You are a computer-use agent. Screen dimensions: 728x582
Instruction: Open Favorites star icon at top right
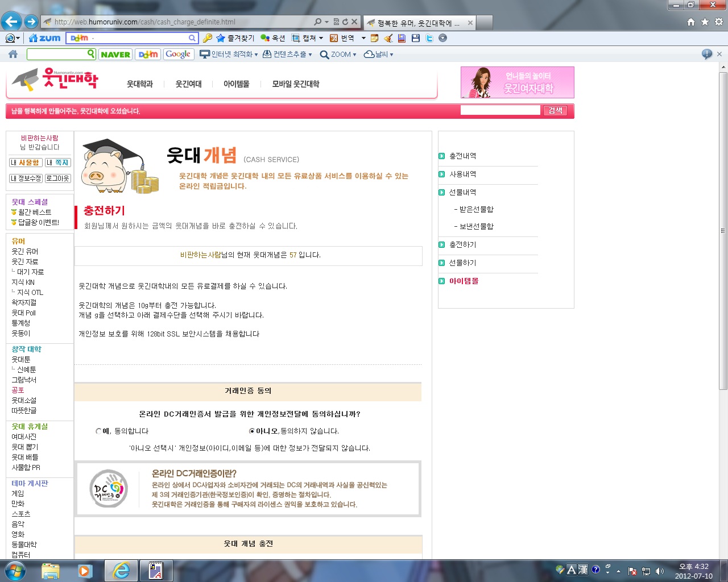coord(705,22)
